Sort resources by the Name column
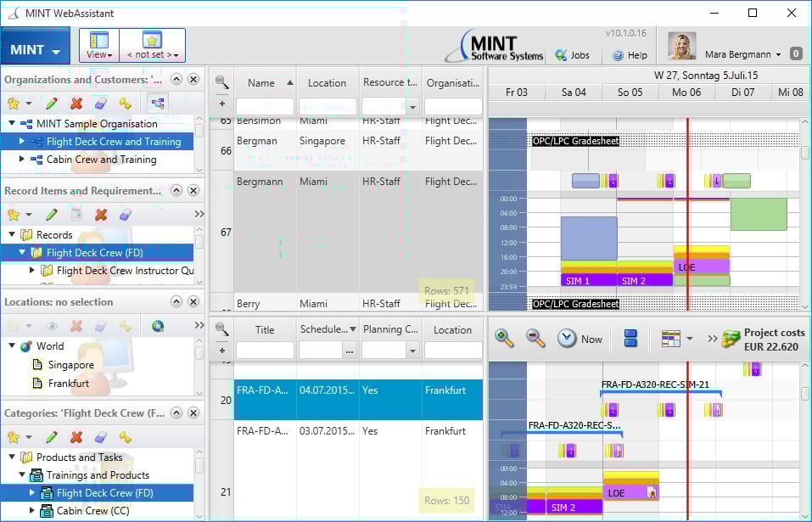 (265, 83)
